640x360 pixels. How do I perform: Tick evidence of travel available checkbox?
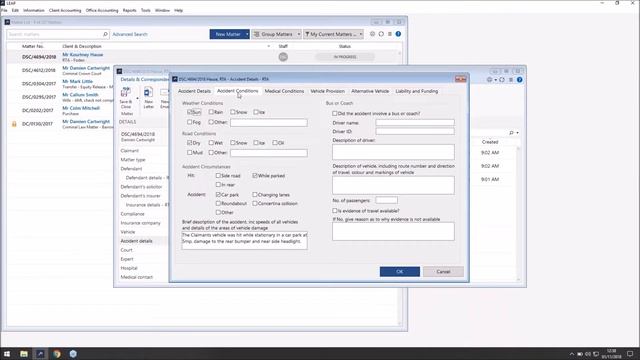pyautogui.click(x=335, y=211)
